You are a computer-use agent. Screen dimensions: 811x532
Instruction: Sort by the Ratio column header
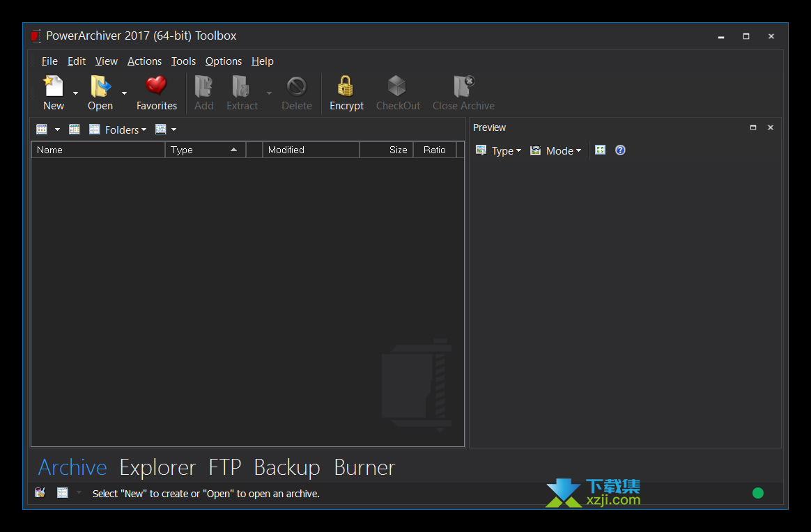coord(435,150)
